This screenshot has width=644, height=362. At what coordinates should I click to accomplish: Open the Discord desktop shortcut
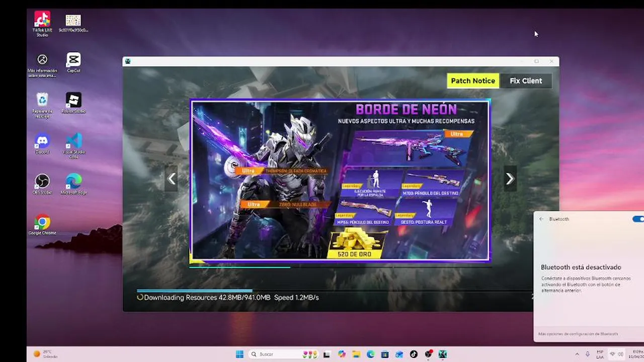[42, 143]
